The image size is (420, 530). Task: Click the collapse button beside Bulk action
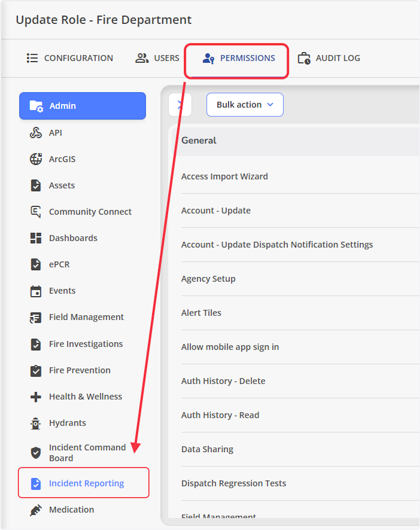(180, 105)
